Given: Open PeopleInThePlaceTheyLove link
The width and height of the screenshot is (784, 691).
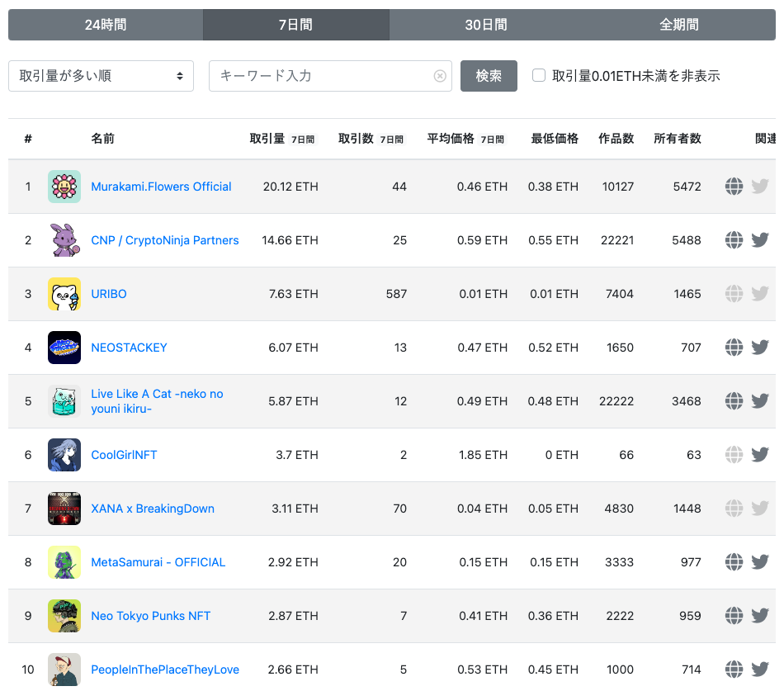Looking at the screenshot, I should 165,670.
